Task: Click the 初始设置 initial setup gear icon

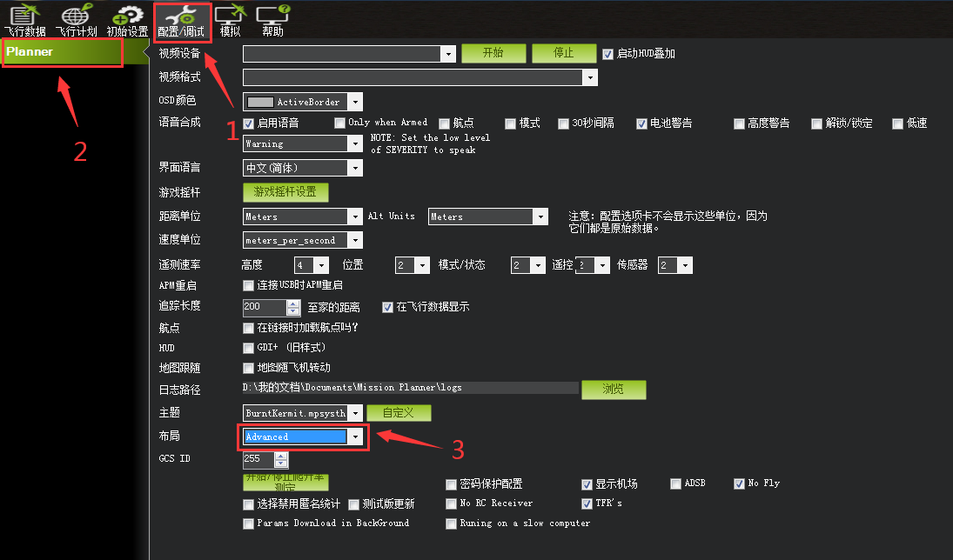Action: pyautogui.click(x=128, y=15)
